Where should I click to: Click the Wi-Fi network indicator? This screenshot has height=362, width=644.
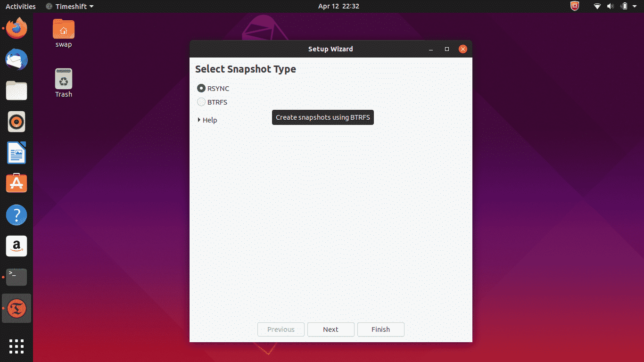click(597, 7)
